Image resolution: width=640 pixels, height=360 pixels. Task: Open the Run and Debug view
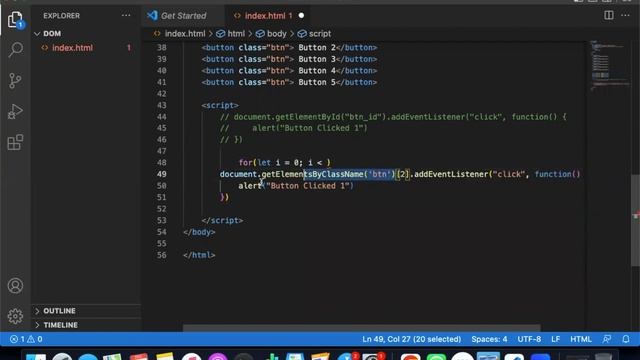[x=15, y=111]
